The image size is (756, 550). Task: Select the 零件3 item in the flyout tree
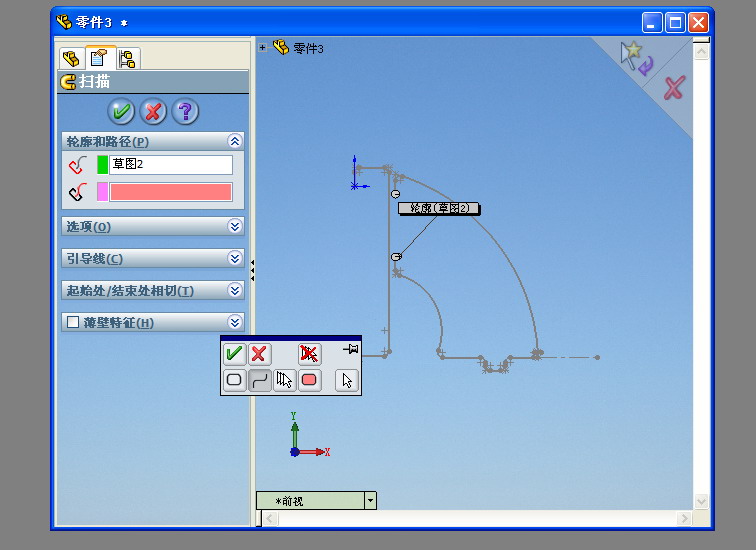coord(308,49)
